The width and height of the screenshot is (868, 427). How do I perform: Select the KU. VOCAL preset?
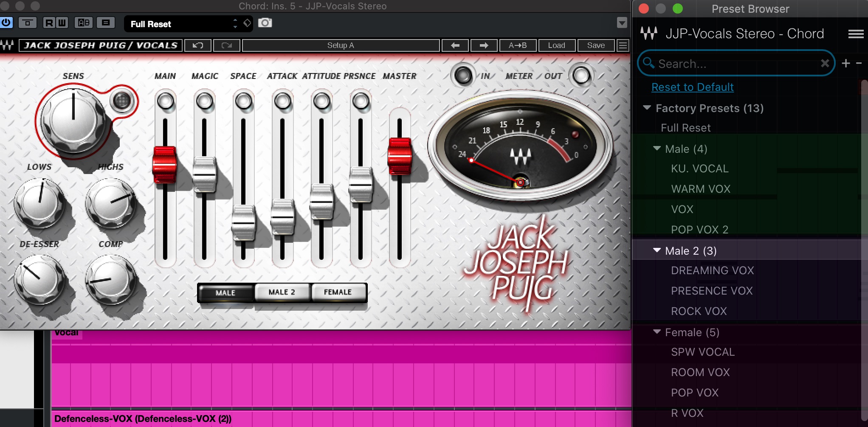pos(700,169)
